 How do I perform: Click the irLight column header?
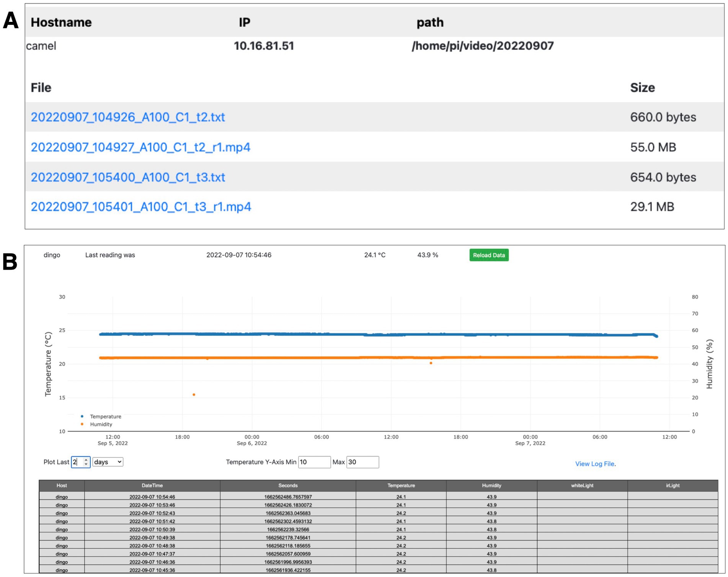coord(673,486)
